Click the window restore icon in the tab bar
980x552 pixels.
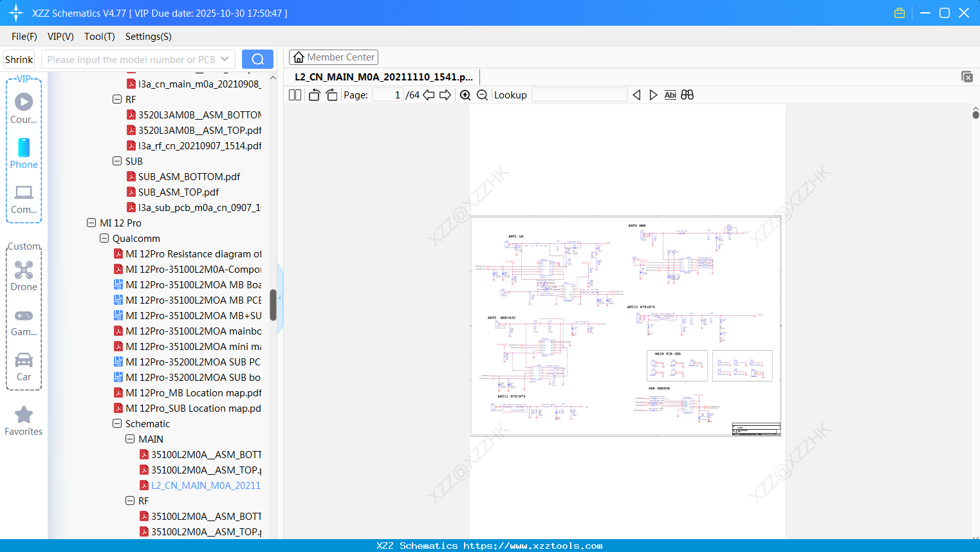coord(966,77)
